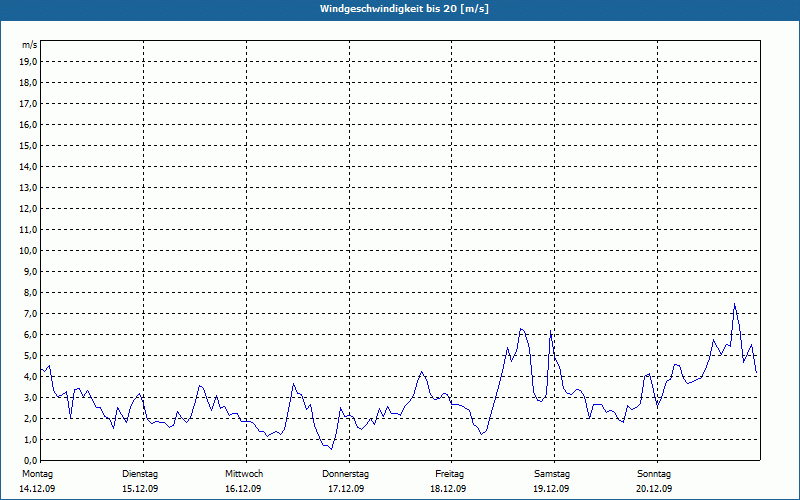Select the 'Sonntag' day label

click(x=654, y=474)
